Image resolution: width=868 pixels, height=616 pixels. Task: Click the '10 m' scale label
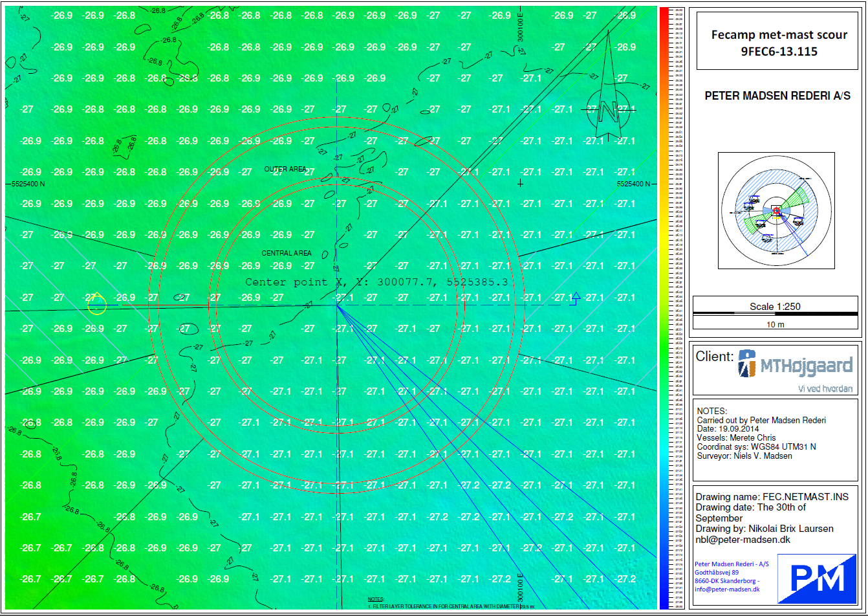tap(775, 325)
